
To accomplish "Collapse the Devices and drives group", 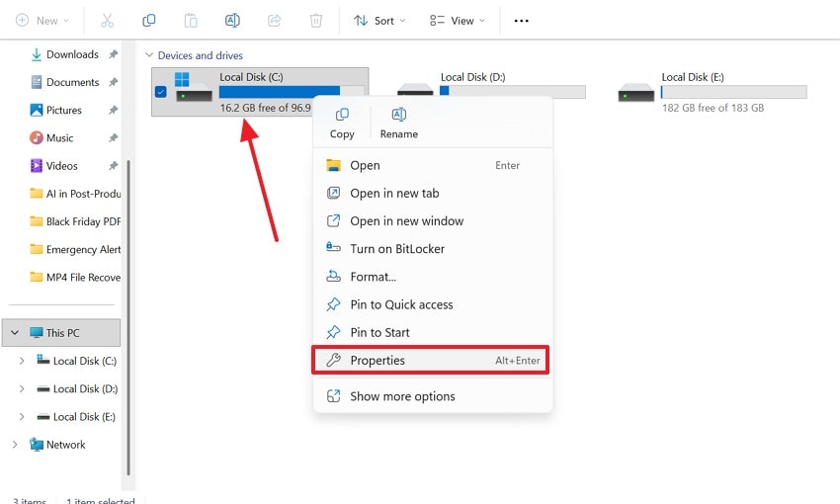I will click(149, 55).
